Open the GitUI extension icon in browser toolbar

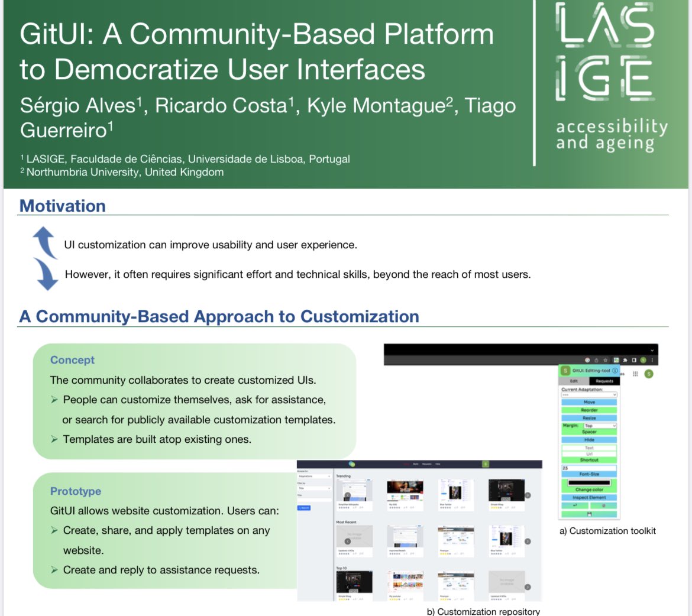616,360
